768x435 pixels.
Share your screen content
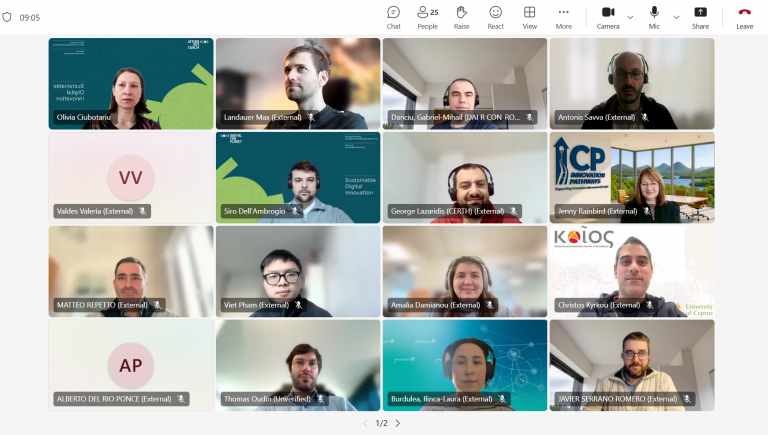pos(700,16)
